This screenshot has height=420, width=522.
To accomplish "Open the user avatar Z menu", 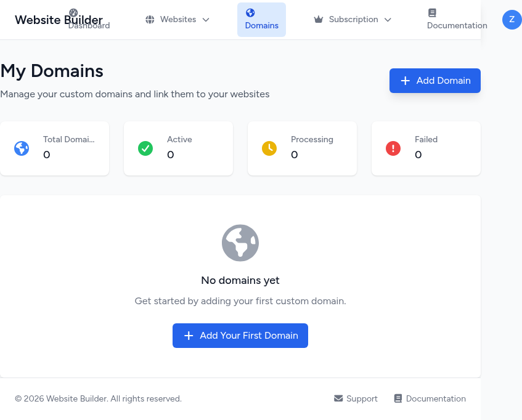I will 512,20.
